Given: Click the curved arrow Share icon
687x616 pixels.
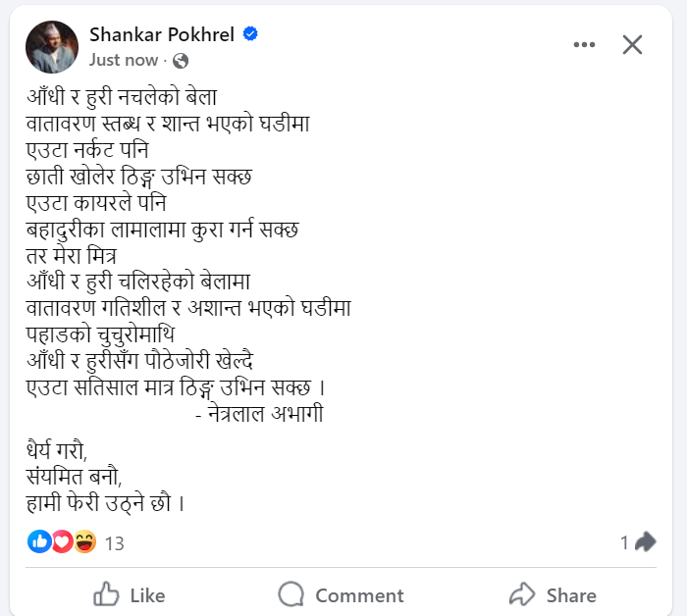Looking at the screenshot, I should coord(521,594).
